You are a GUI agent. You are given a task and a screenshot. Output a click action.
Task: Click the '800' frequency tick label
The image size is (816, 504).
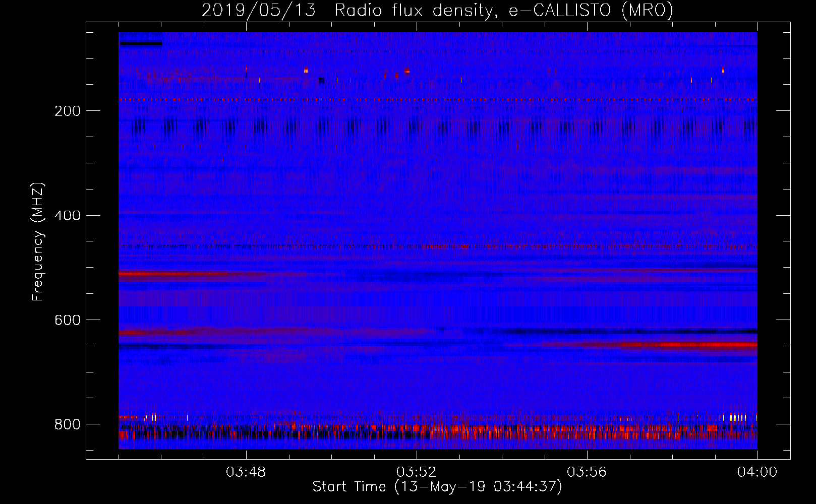point(68,424)
